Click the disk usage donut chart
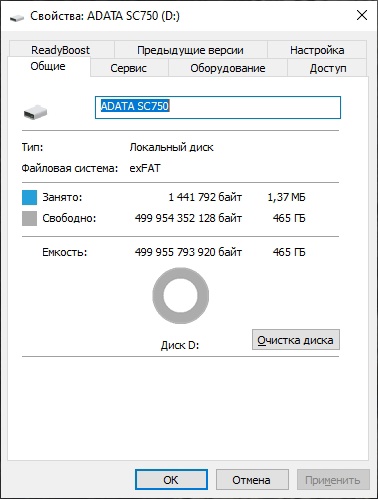This screenshot has height=499, width=378. tap(181, 295)
